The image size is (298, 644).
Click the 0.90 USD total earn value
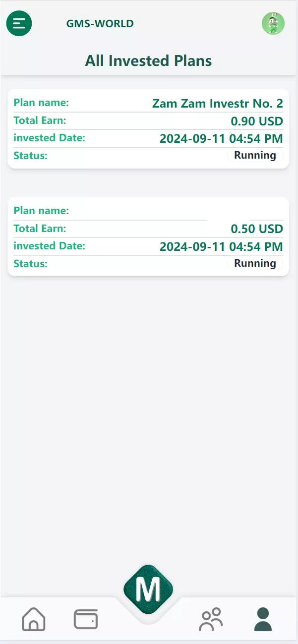(x=257, y=121)
